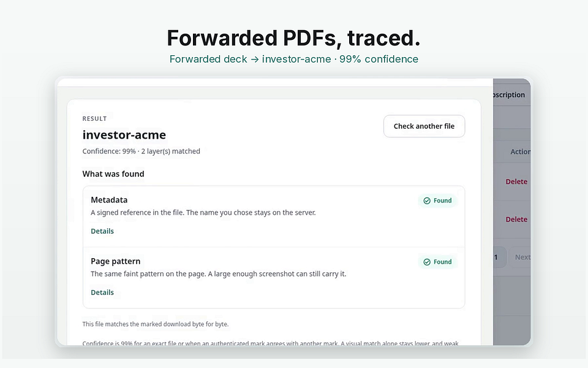Click the Page pattern layer heading

point(116,261)
